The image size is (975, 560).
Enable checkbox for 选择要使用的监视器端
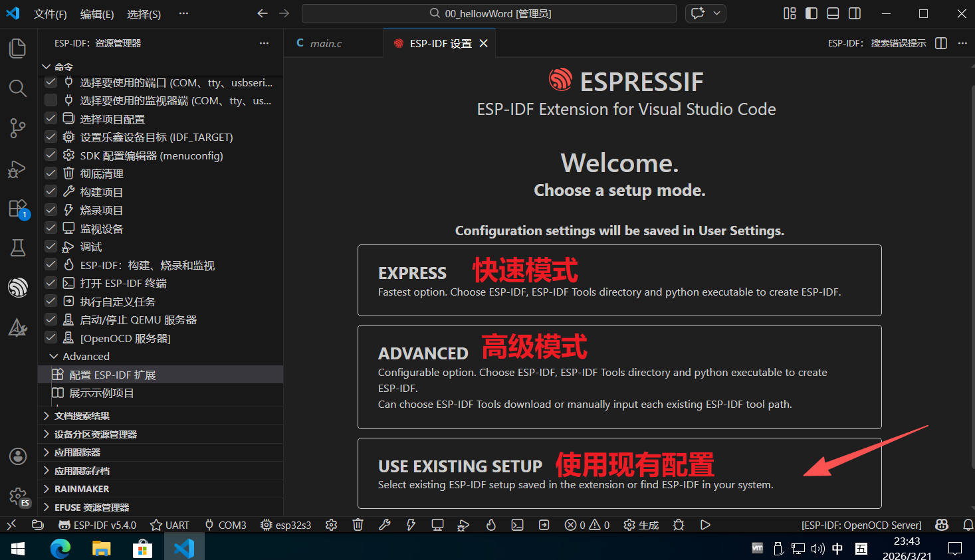click(x=51, y=100)
